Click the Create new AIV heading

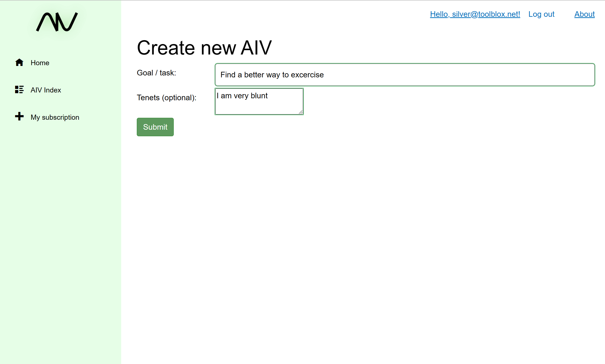(204, 48)
